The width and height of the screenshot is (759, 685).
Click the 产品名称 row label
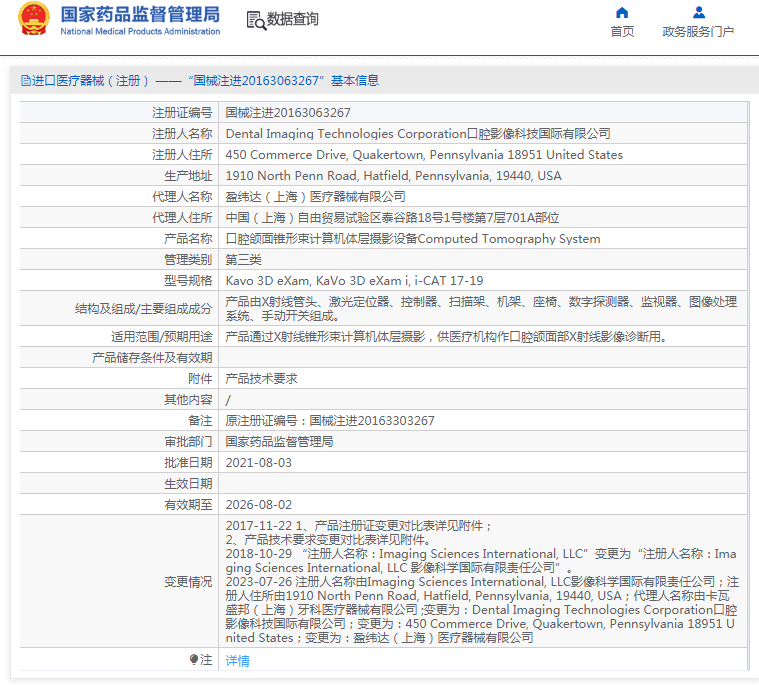pos(188,239)
